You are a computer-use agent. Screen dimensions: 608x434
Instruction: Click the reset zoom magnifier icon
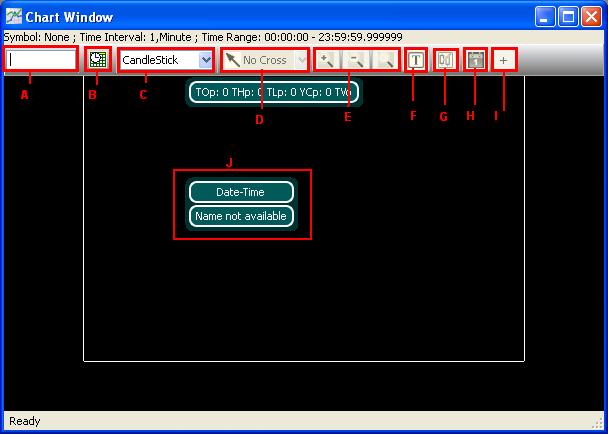pyautogui.click(x=384, y=60)
